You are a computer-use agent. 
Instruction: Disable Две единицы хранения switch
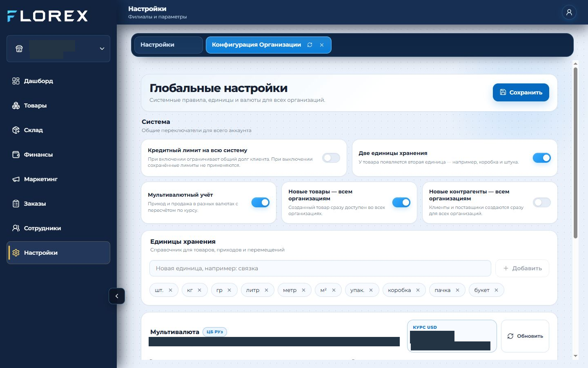coord(541,158)
